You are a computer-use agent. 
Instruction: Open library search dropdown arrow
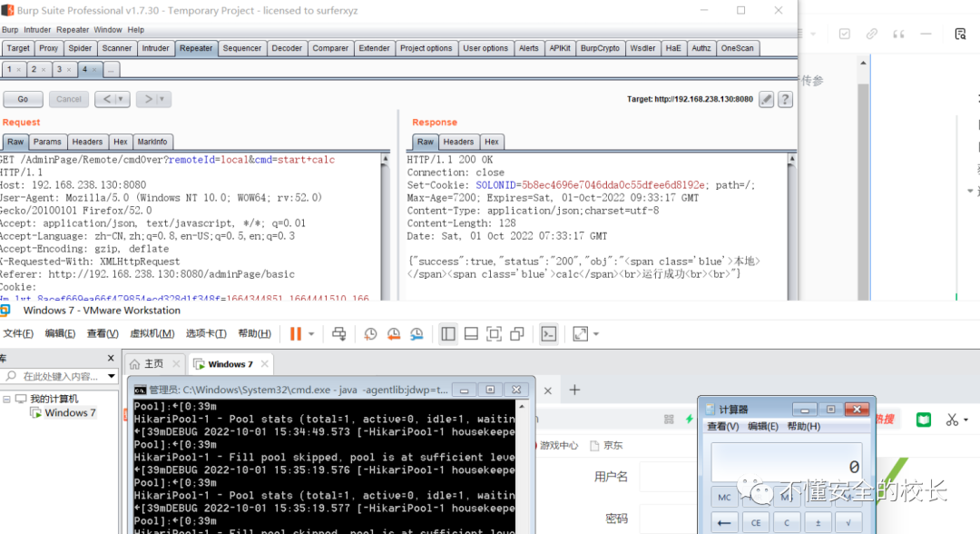tap(112, 376)
